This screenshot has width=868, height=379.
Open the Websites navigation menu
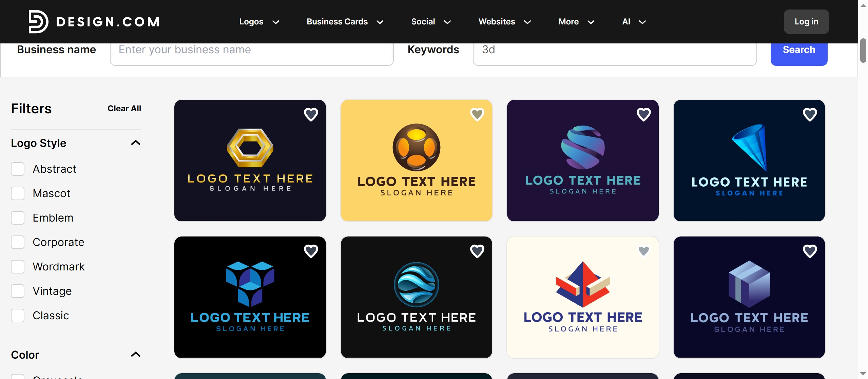coord(504,22)
